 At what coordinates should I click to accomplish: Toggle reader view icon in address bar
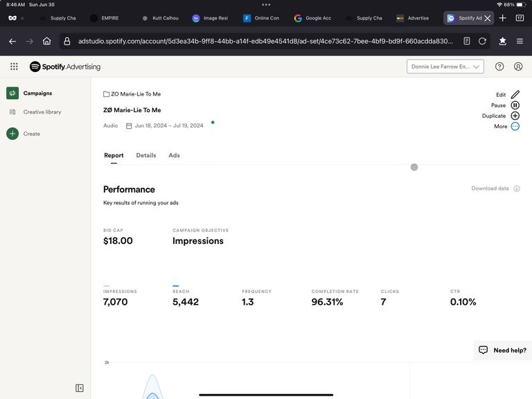[467, 41]
